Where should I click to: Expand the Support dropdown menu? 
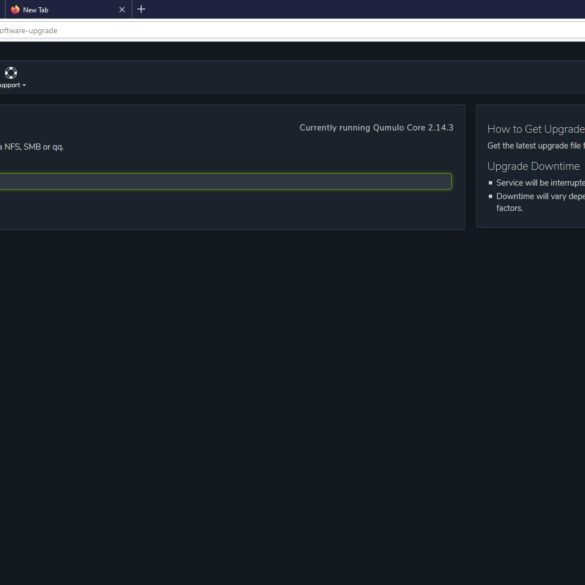pos(13,85)
